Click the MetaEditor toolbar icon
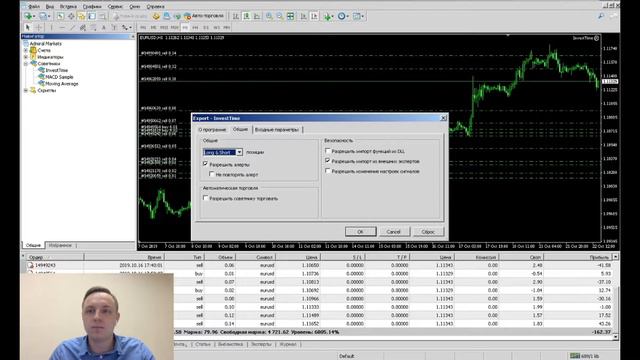The width and height of the screenshot is (640, 360). click(156, 16)
